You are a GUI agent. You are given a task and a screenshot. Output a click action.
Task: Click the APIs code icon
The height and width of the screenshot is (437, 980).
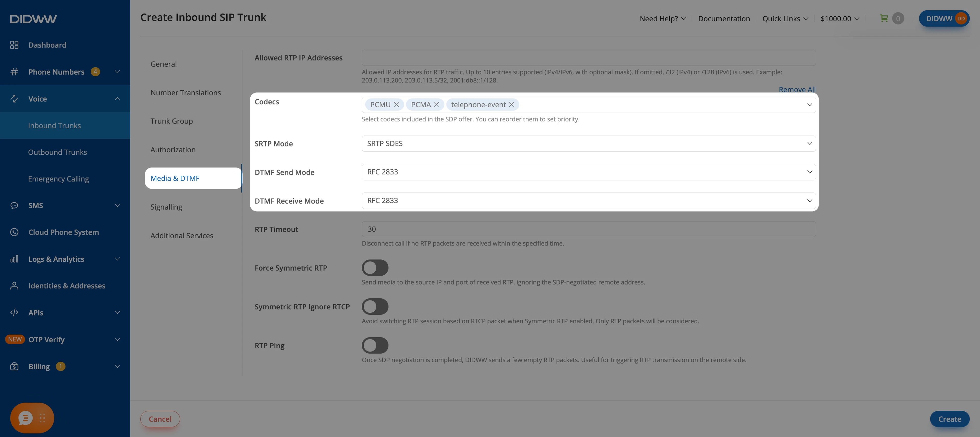click(14, 312)
